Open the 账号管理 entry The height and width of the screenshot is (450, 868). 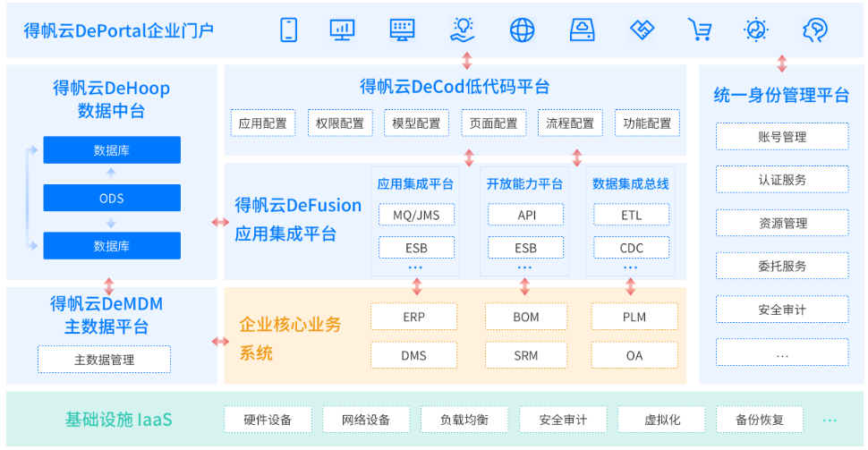[782, 137]
